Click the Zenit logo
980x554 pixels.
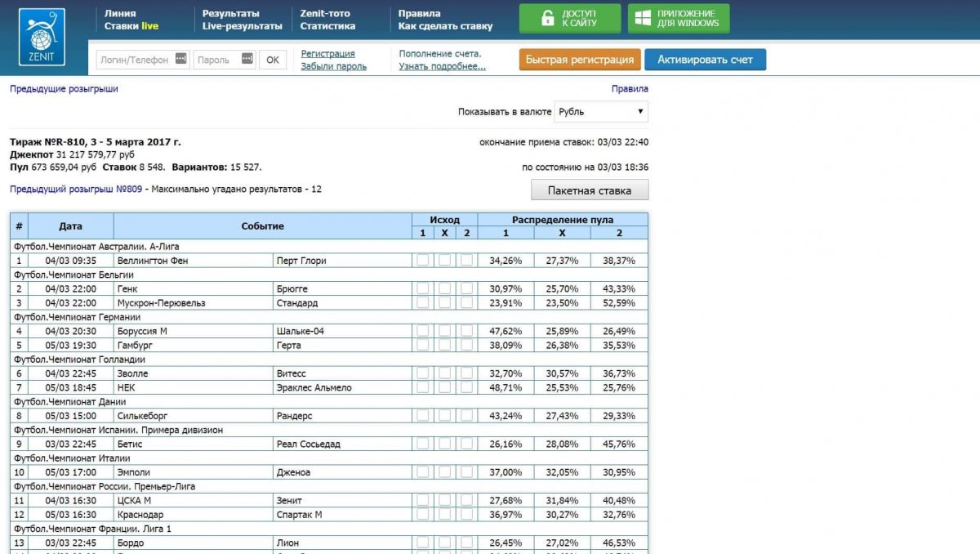point(42,35)
